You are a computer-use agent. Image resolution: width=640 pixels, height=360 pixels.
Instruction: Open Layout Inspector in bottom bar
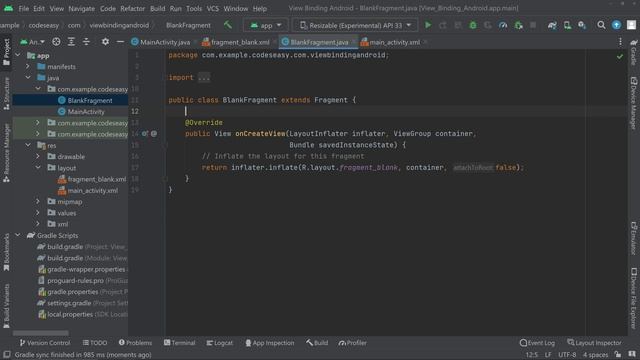[594, 343]
